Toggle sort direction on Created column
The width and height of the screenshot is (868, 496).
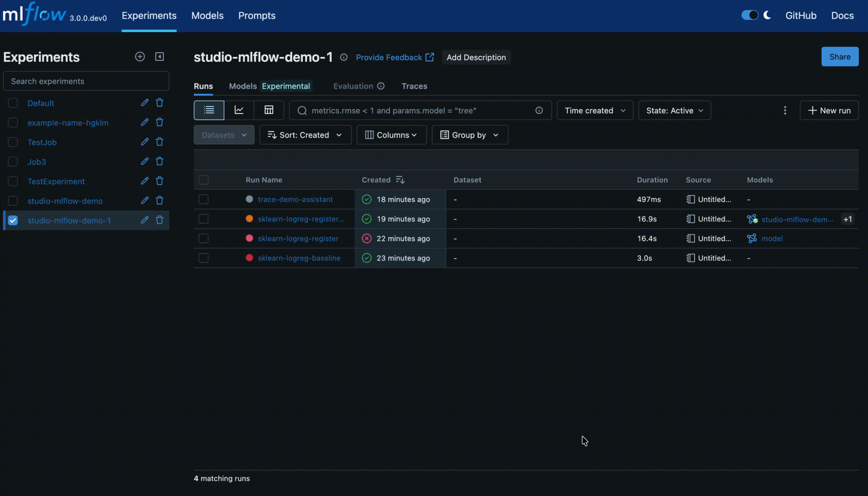click(x=400, y=180)
